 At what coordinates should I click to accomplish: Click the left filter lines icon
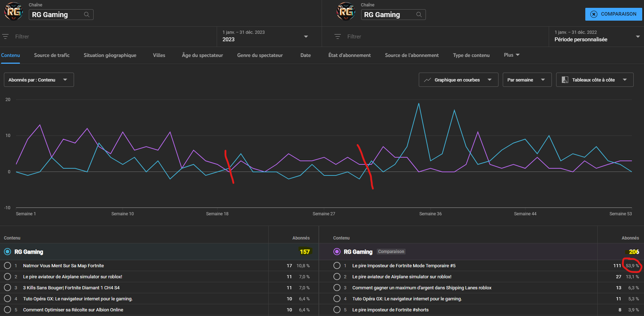coord(5,37)
